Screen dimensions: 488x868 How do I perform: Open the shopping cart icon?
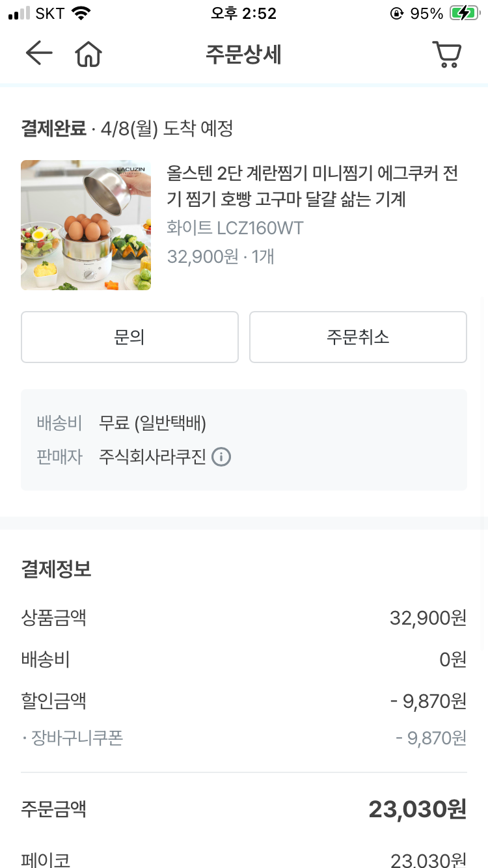pyautogui.click(x=447, y=55)
